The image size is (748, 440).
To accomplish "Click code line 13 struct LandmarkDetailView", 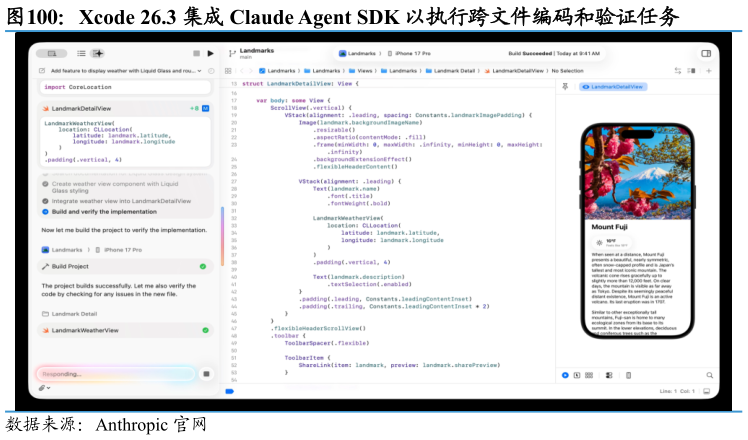I will point(301,84).
